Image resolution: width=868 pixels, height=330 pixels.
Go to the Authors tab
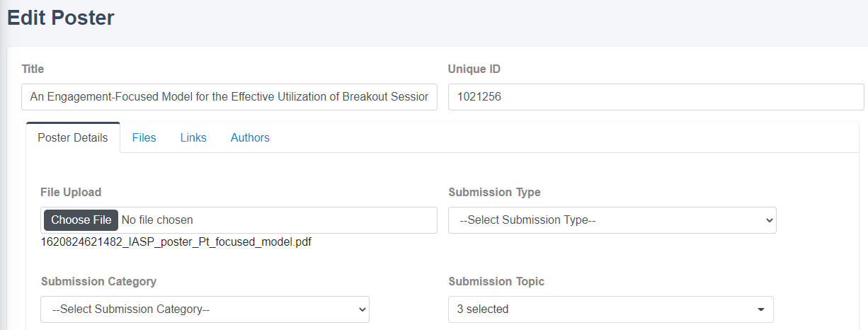point(250,137)
